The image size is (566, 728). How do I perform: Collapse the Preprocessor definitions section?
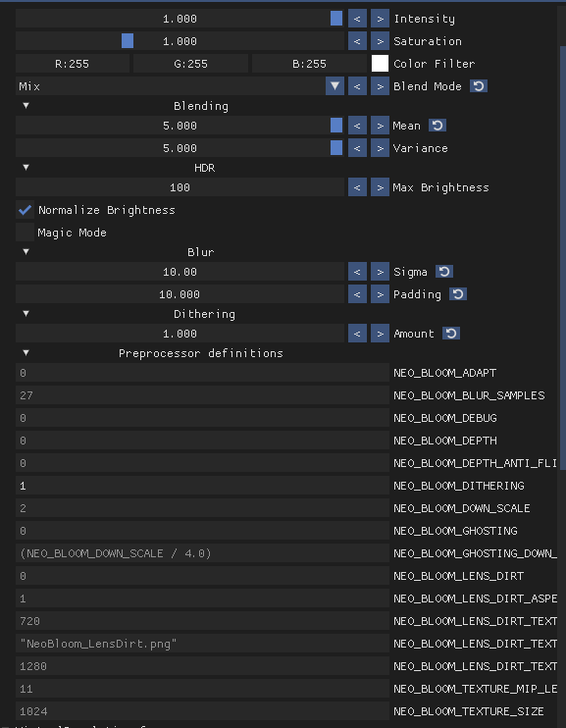tap(26, 353)
